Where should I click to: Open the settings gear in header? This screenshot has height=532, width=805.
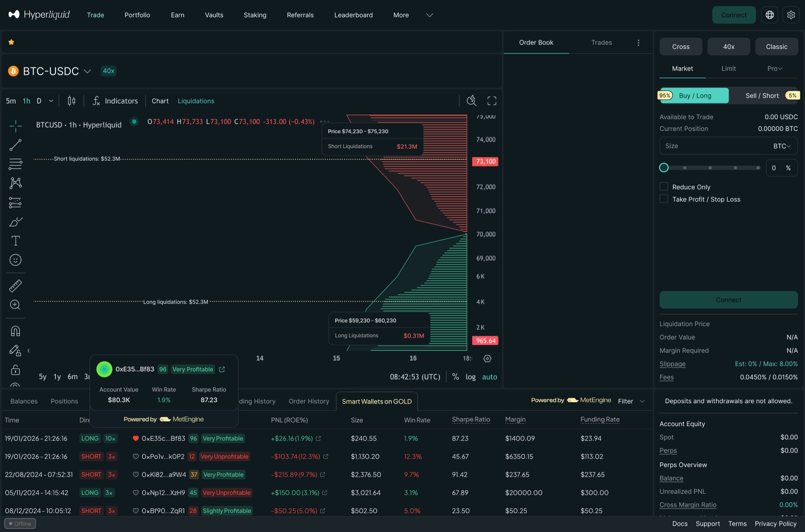[791, 15]
